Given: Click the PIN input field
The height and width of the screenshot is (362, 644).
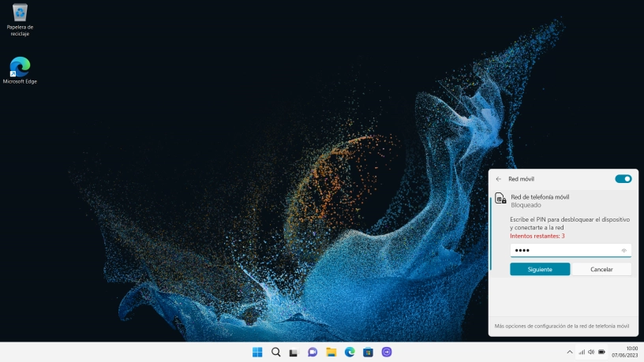Looking at the screenshot, I should [563, 251].
